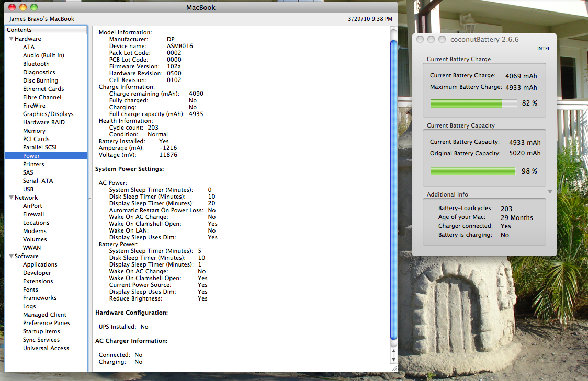Open the Bluetooth hardware entry
The image size is (588, 381).
pos(36,64)
